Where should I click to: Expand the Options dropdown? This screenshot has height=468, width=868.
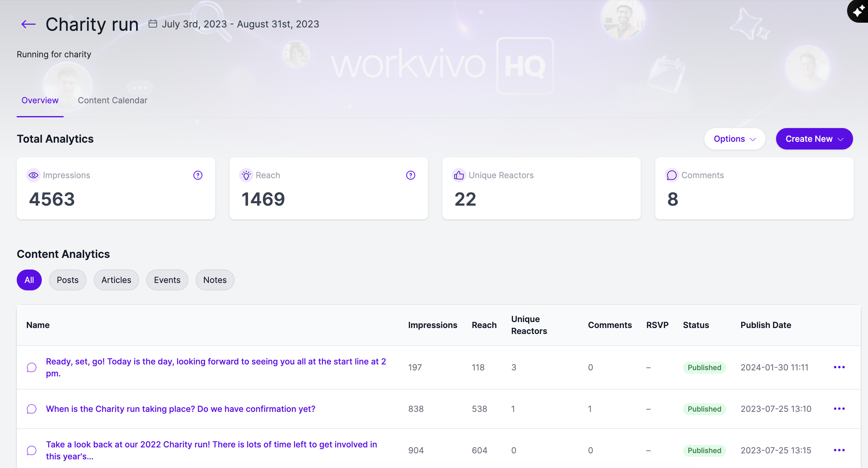735,139
